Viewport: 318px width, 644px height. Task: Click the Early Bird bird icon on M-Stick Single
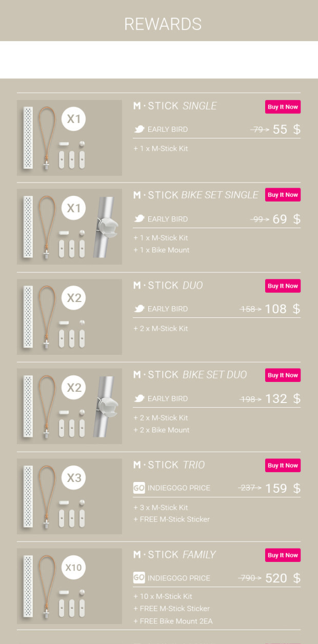coord(139,129)
